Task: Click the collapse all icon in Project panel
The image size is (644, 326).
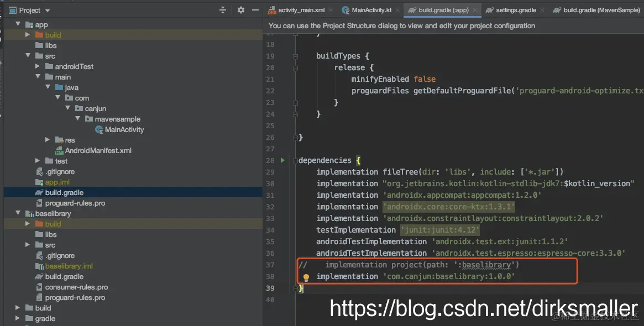Action: [x=223, y=10]
